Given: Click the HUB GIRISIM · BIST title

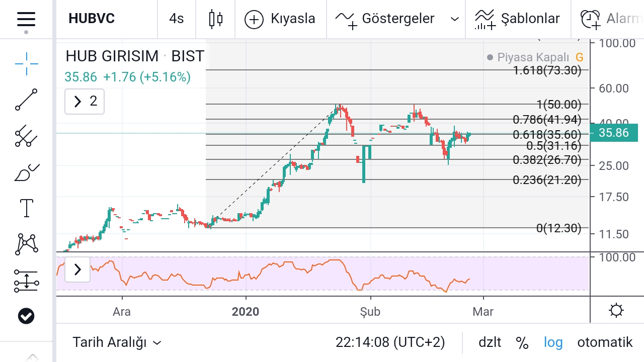Looking at the screenshot, I should click(135, 56).
